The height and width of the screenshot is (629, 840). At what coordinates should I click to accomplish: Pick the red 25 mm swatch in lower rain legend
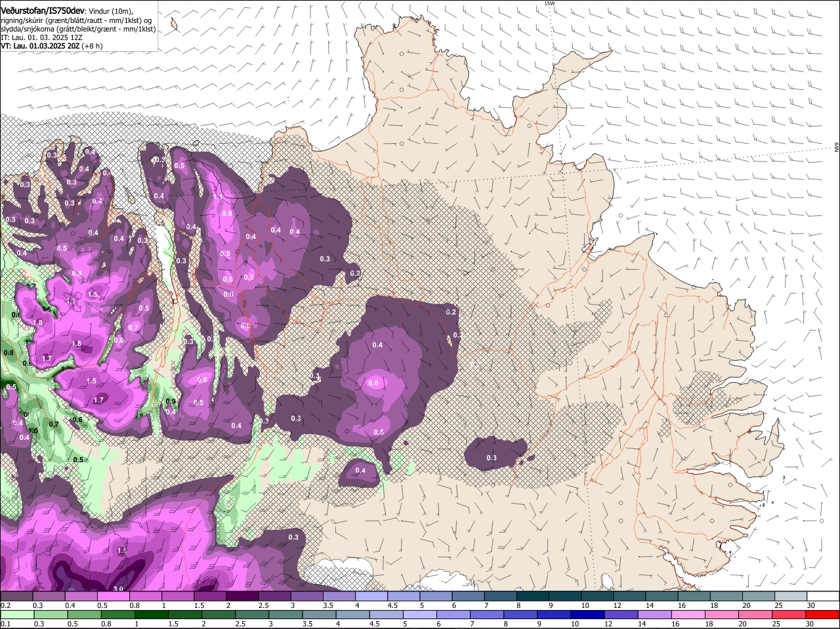[789, 614]
